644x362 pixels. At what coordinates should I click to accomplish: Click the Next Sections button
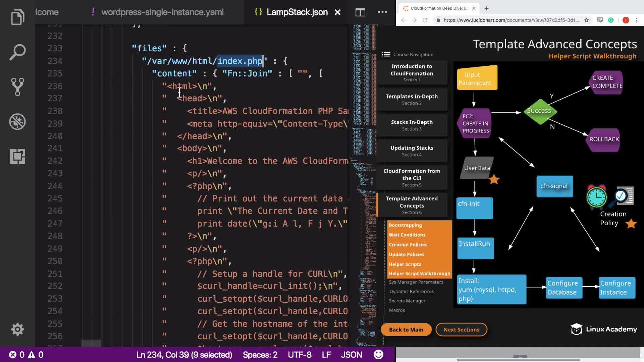point(461,329)
